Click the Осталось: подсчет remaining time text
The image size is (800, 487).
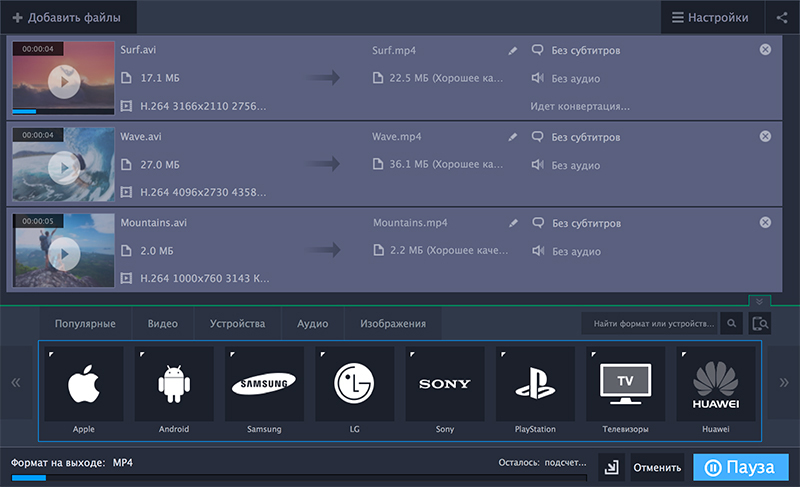coord(542,463)
